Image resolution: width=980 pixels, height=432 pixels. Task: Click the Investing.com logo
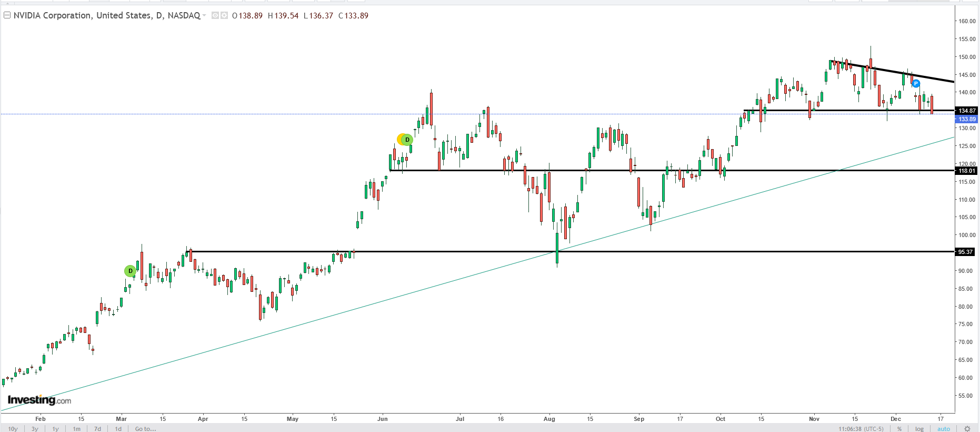39,400
